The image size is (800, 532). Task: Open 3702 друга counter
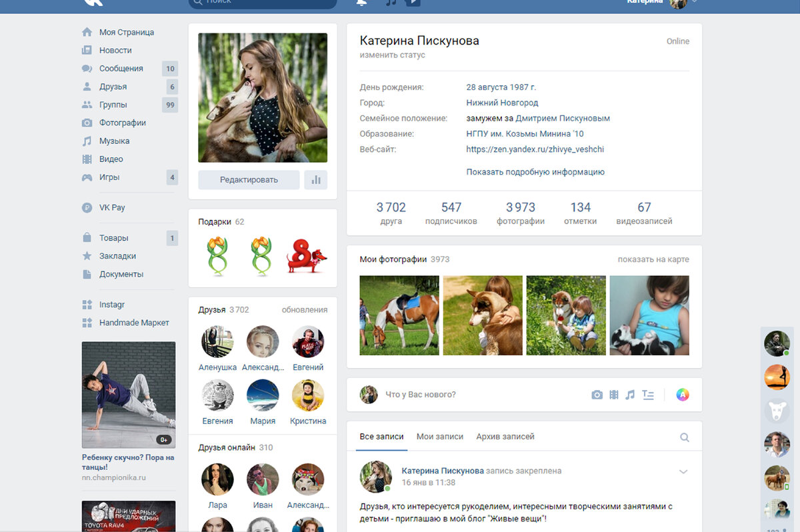pyautogui.click(x=391, y=213)
